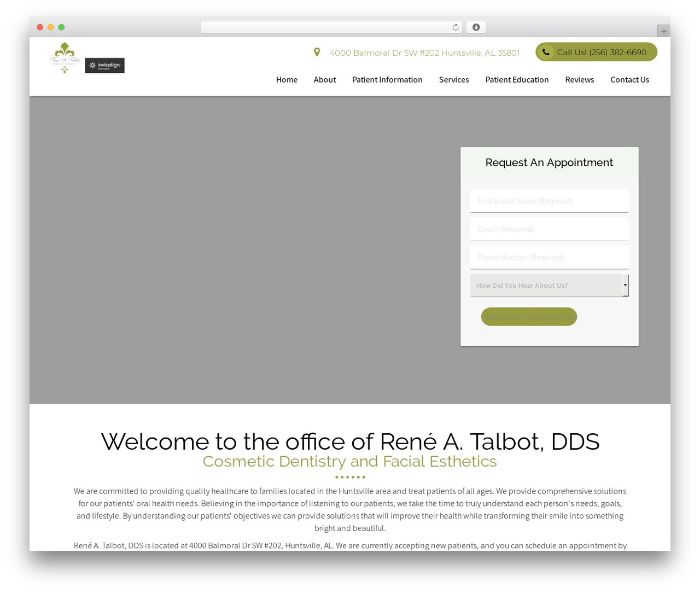Minimize window with the yellow button
The width and height of the screenshot is (700, 593).
(x=51, y=27)
